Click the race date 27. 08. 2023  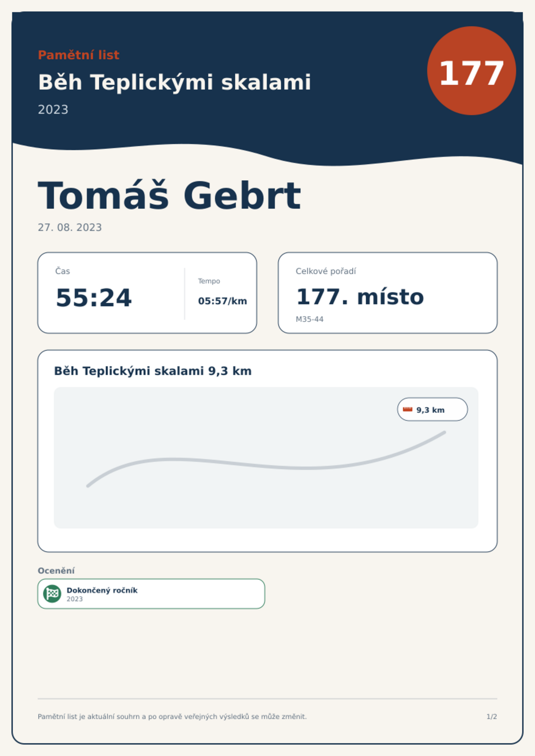coord(70,228)
